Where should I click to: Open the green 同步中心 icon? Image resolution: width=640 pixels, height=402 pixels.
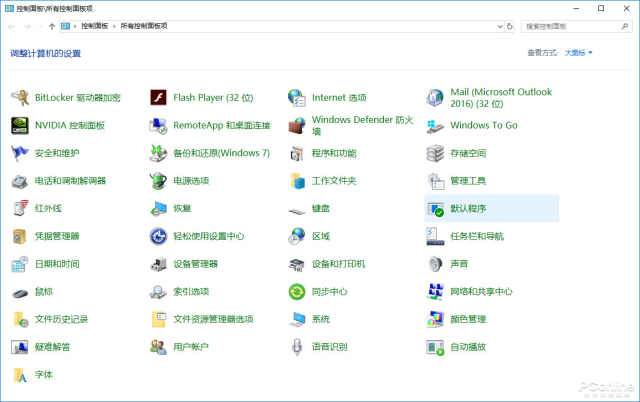tap(297, 291)
